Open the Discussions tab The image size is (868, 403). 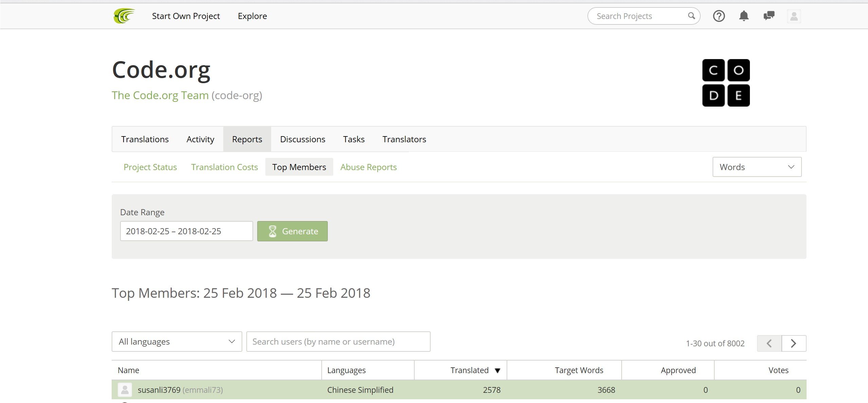tap(302, 139)
